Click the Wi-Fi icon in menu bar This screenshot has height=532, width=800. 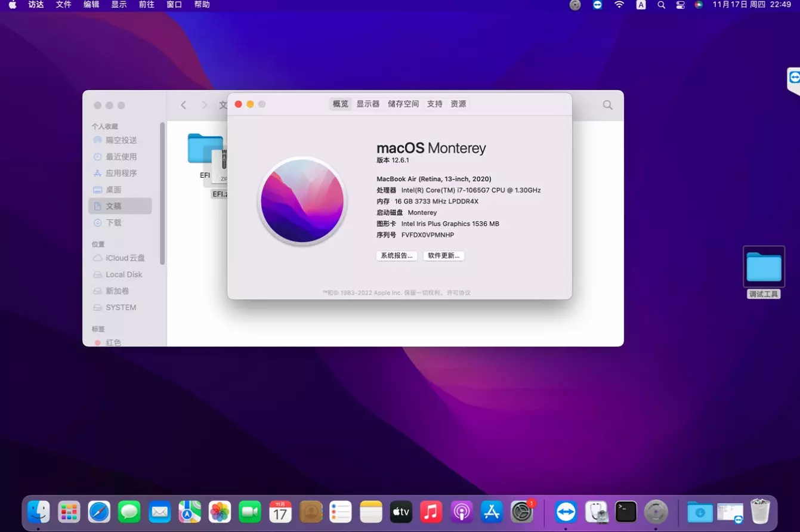(x=619, y=5)
